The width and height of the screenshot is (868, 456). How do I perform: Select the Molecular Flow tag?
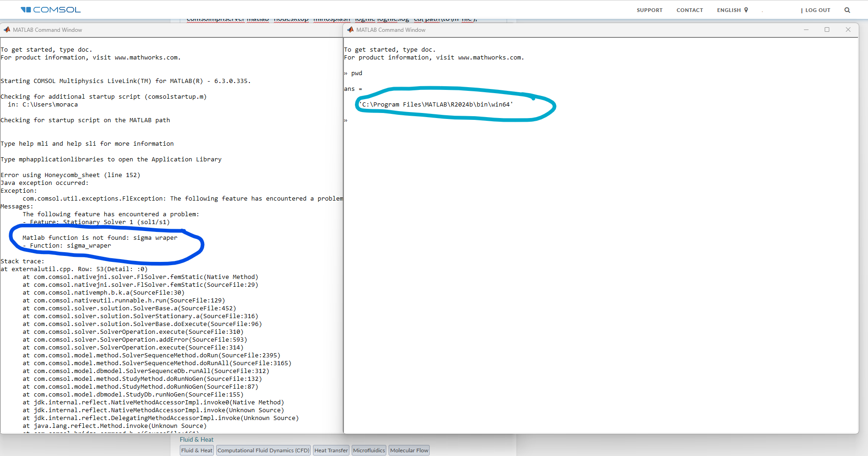pyautogui.click(x=409, y=450)
